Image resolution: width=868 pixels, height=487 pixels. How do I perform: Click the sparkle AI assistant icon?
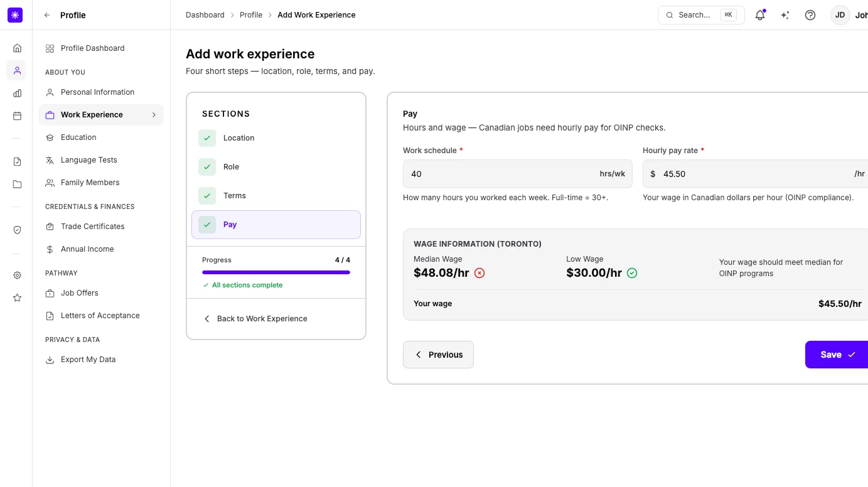[x=785, y=15]
